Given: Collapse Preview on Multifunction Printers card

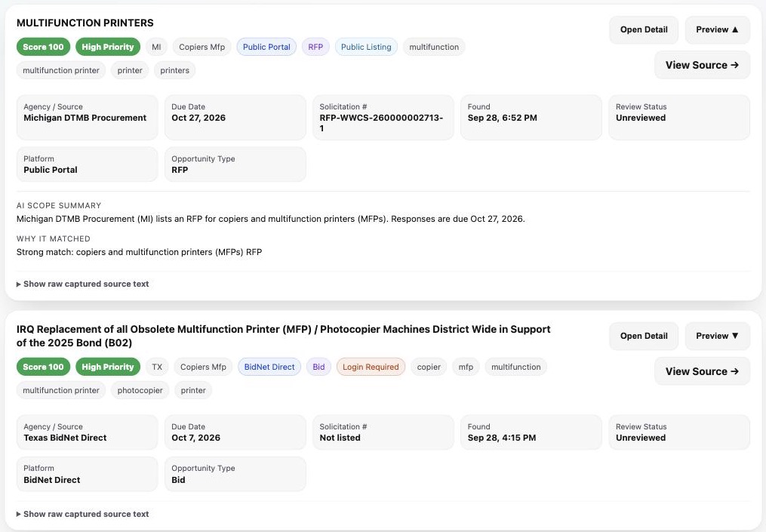Looking at the screenshot, I should click(717, 29).
